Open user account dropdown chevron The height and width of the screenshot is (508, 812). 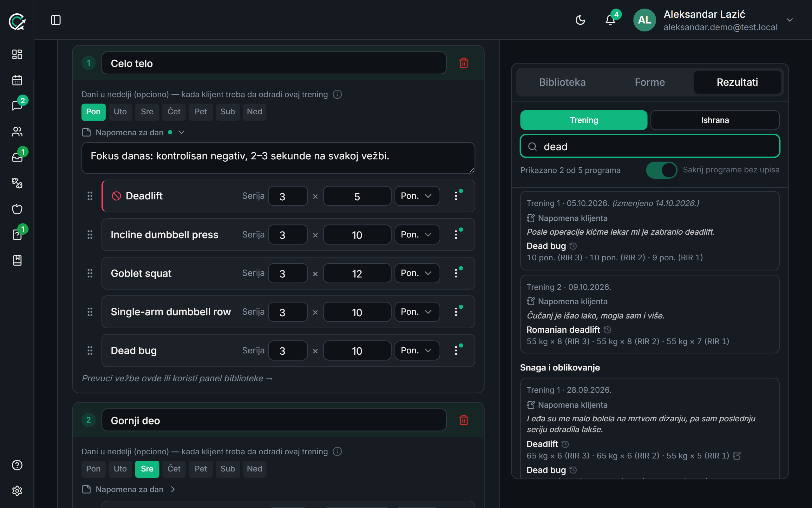pos(790,20)
